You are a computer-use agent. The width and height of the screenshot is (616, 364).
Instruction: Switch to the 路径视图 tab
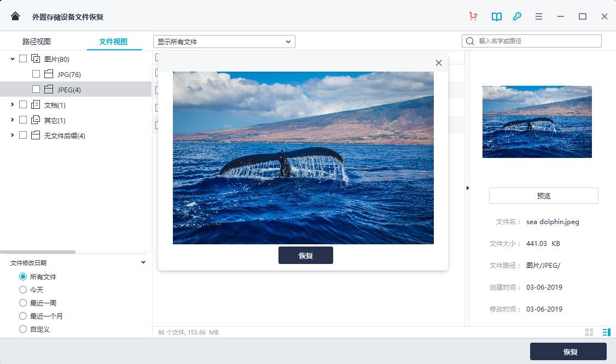[37, 42]
